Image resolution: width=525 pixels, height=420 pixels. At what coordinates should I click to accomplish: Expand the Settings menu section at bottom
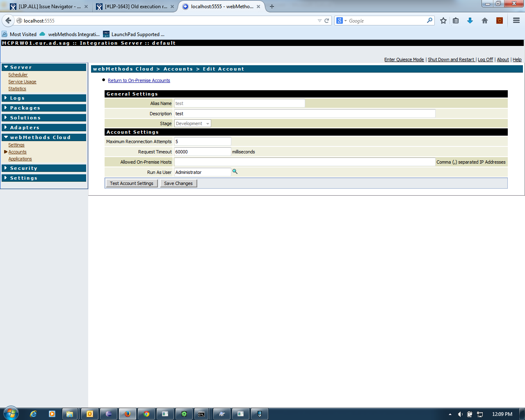coord(44,178)
